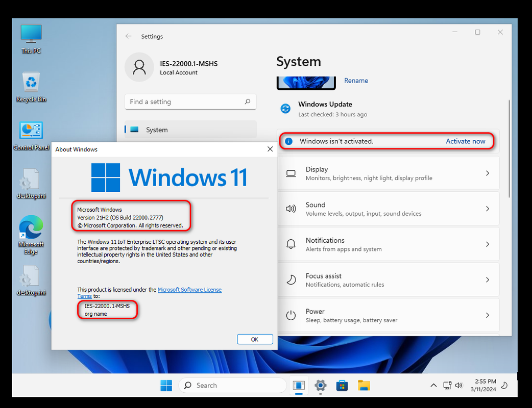The image size is (532, 408).
Task: Select desktop.ini file above Microsoft Edge
Action: coord(31,184)
